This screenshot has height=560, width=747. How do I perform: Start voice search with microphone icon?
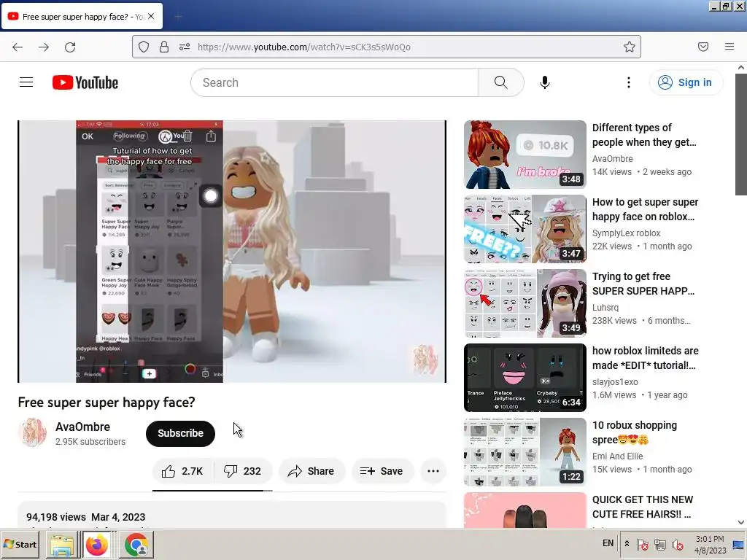pyautogui.click(x=544, y=82)
